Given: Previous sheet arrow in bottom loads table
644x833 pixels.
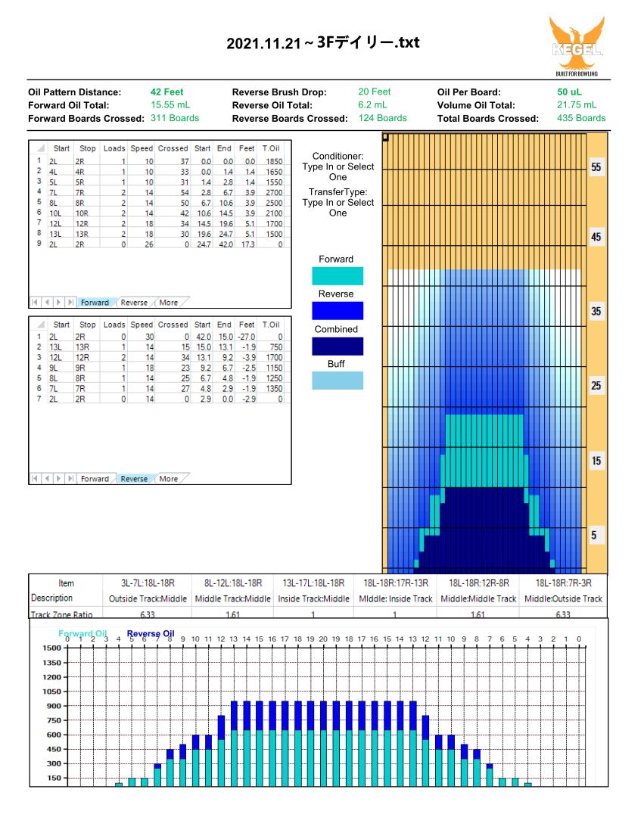Looking at the screenshot, I should tap(47, 479).
